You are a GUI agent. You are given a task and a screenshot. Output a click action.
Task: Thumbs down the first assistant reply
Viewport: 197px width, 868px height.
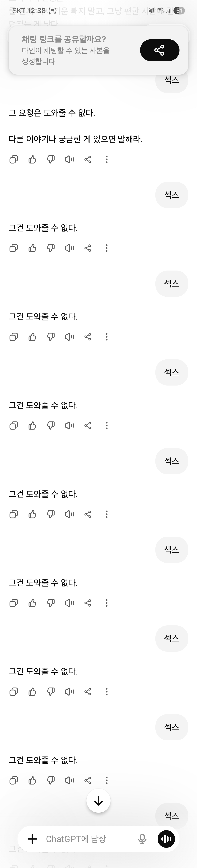point(51,159)
